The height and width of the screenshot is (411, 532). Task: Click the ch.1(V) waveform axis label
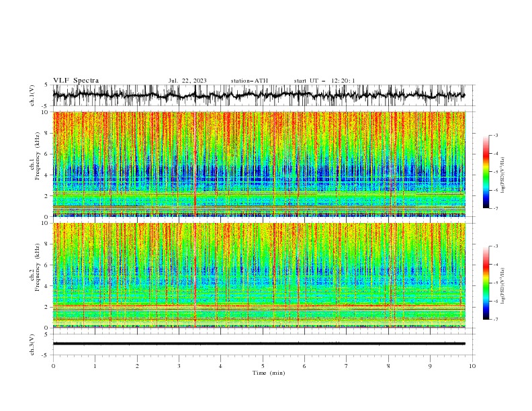point(32,95)
